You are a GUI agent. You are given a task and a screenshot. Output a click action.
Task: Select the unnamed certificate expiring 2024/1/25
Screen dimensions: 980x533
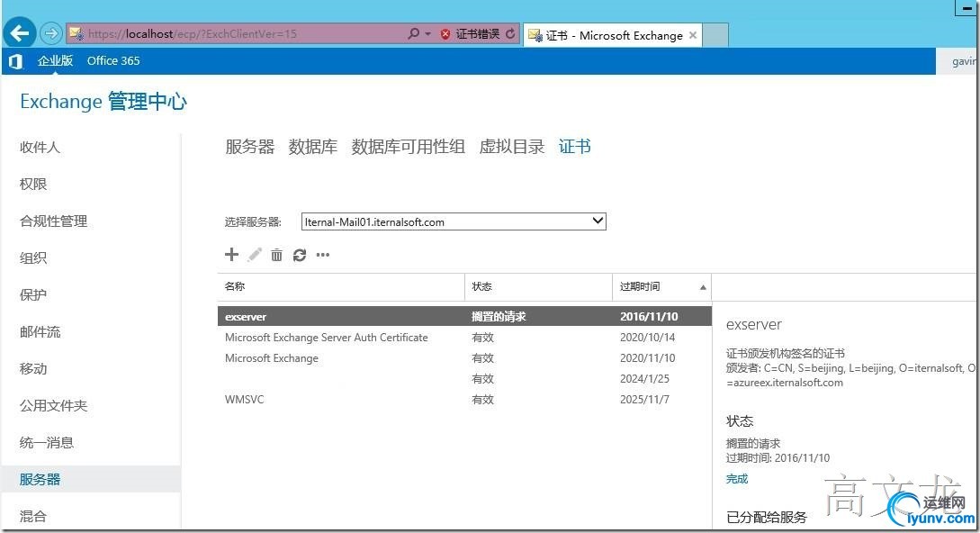(464, 378)
